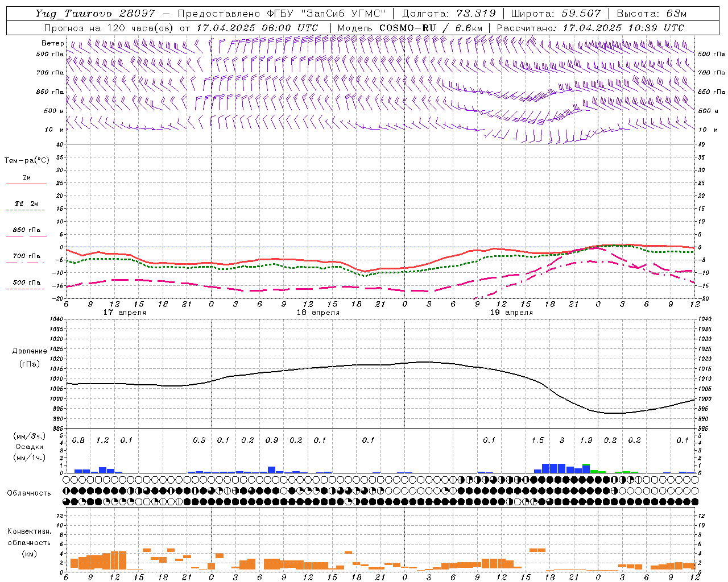Screen dimensions: 728x582
Task: Click the forecast start time 17.04.2025 06:00 UTC
Action: tap(257, 28)
